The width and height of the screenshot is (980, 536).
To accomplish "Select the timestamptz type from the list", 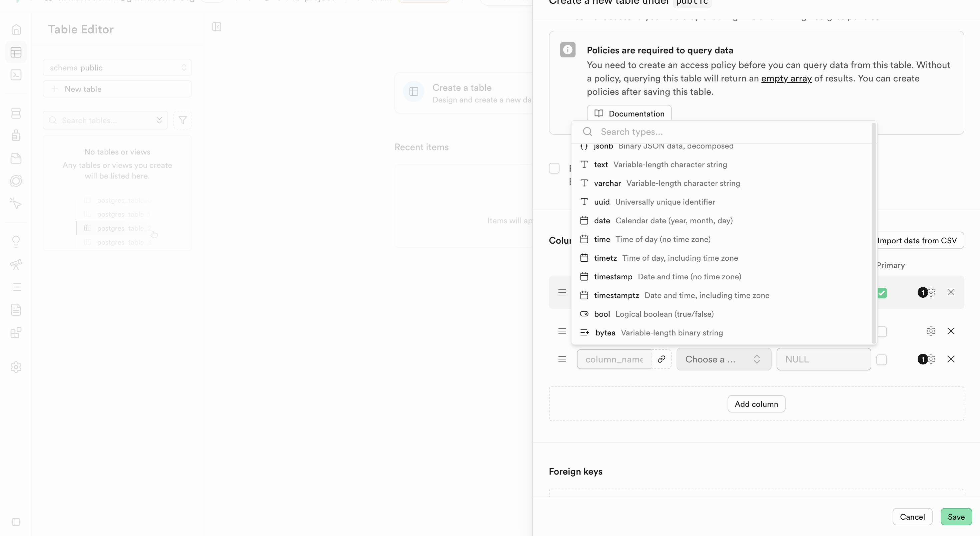I will click(x=616, y=295).
